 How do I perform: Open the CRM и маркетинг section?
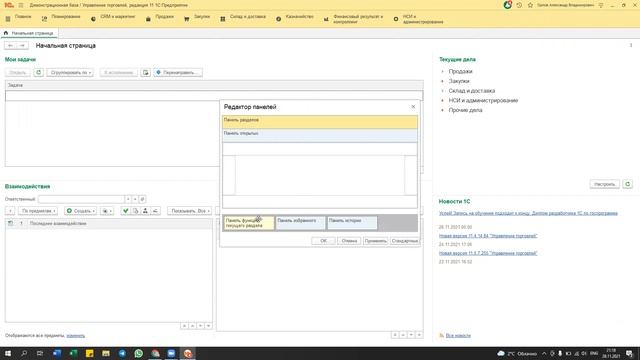point(113,17)
